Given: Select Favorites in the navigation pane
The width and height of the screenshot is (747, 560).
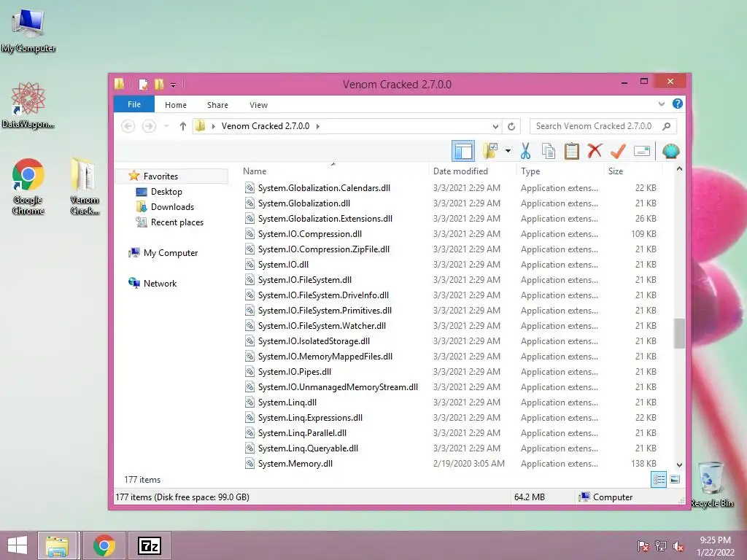Looking at the screenshot, I should coord(160,176).
